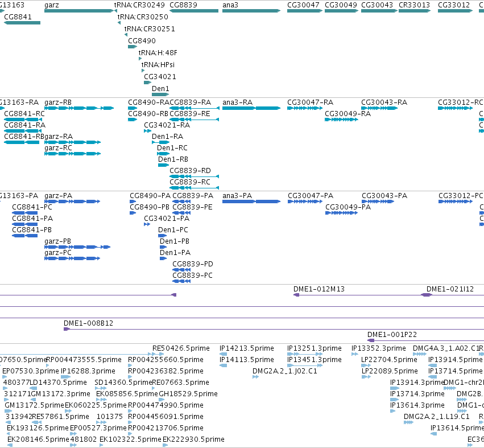Select tRNA:CR30251 gene label
Screen dimensions: 484x448
[x=150, y=28]
